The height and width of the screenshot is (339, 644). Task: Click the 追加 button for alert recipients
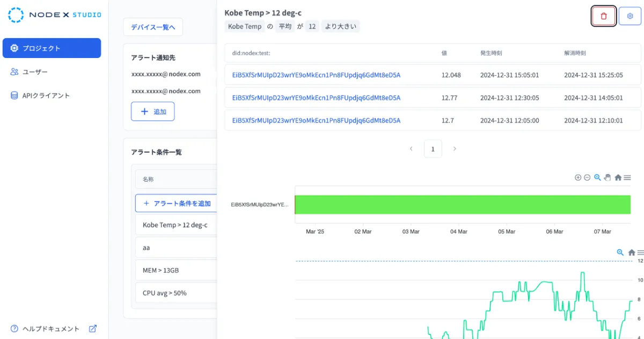tap(152, 112)
